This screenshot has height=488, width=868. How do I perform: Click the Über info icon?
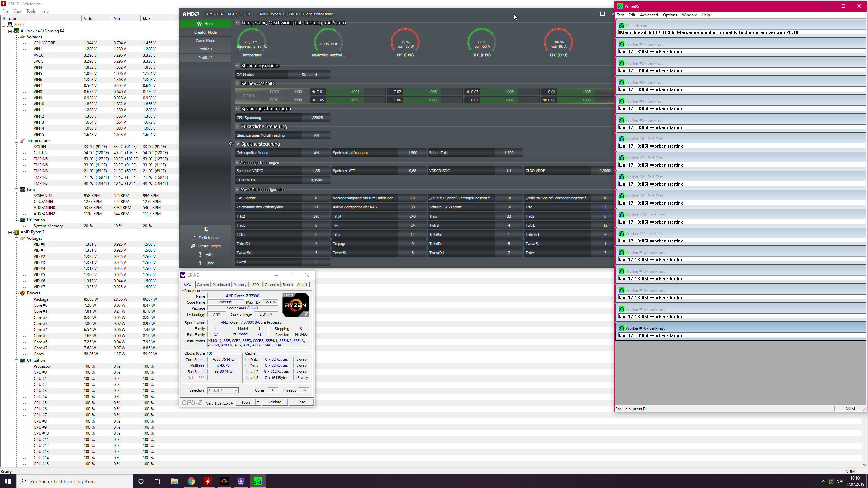pos(200,263)
